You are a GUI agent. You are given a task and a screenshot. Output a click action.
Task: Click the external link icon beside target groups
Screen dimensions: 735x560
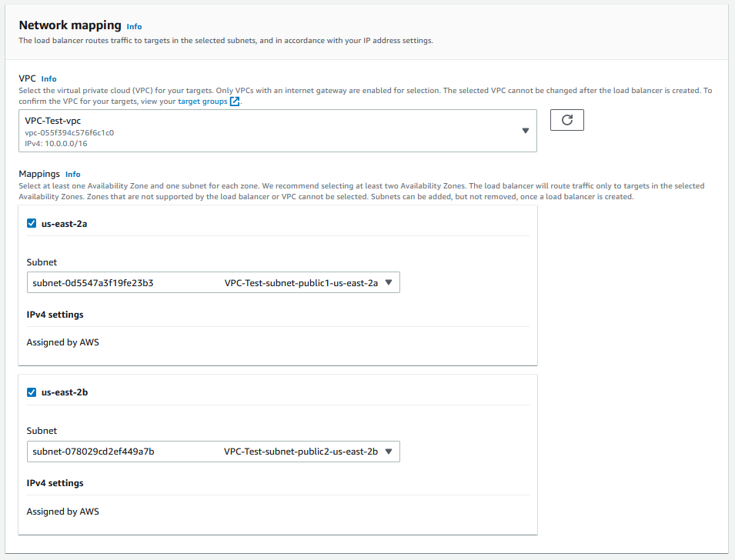(x=235, y=102)
